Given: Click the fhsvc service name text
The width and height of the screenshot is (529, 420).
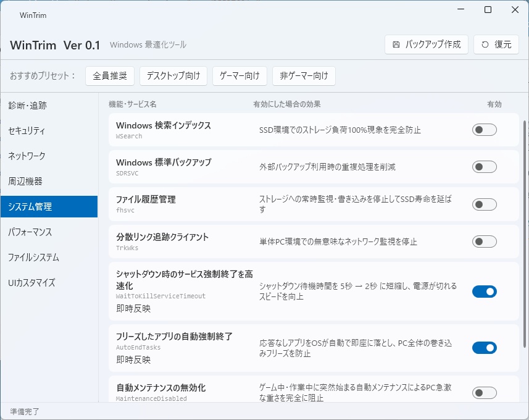Looking at the screenshot, I should tap(125, 210).
